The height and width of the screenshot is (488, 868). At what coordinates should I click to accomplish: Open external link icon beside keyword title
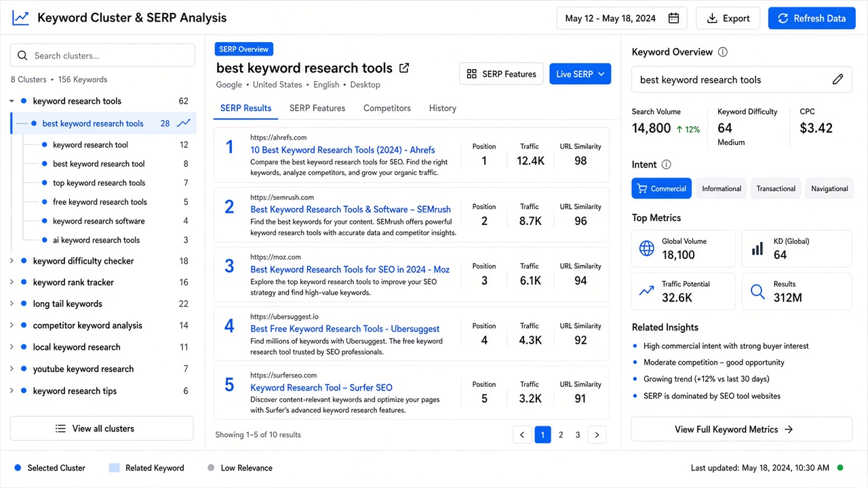tap(404, 68)
